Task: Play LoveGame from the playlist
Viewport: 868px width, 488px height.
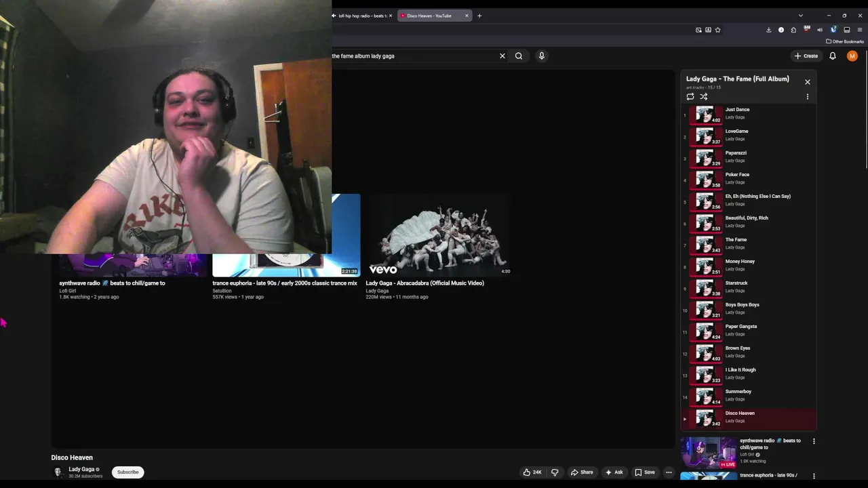Action: click(749, 137)
